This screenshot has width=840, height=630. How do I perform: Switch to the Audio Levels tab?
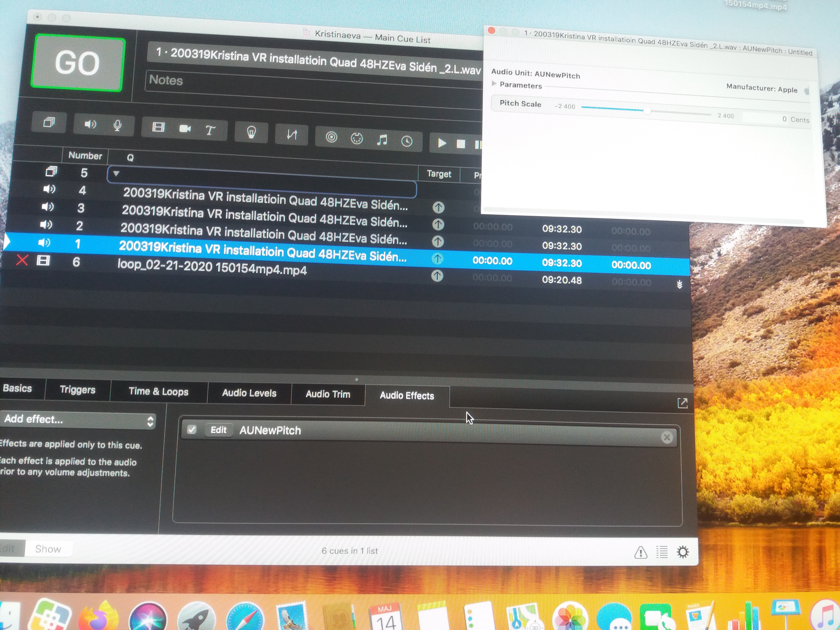(x=249, y=393)
